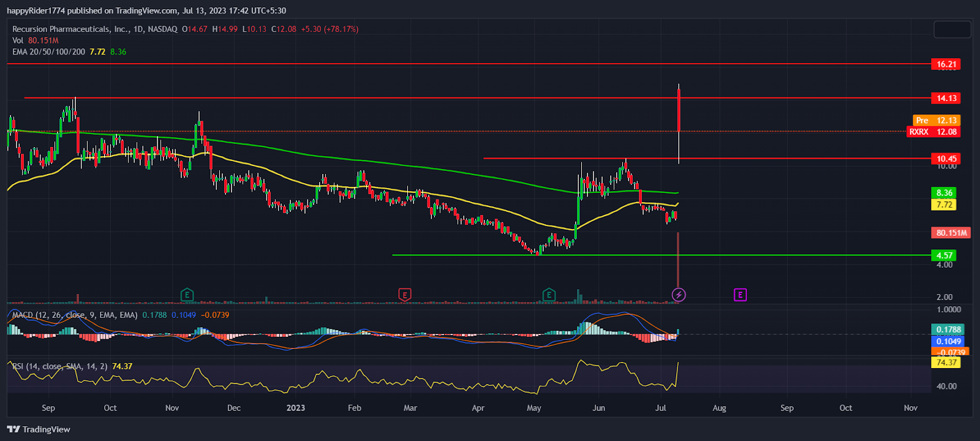Click the RXRX 12.08 last price label
This screenshot has width=980, height=441.
[933, 132]
